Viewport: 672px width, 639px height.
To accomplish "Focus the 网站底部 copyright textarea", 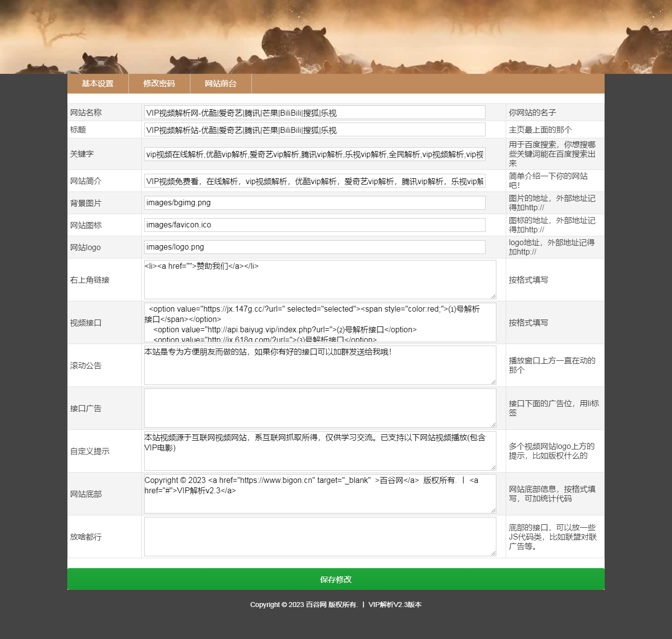I will tap(320, 494).
